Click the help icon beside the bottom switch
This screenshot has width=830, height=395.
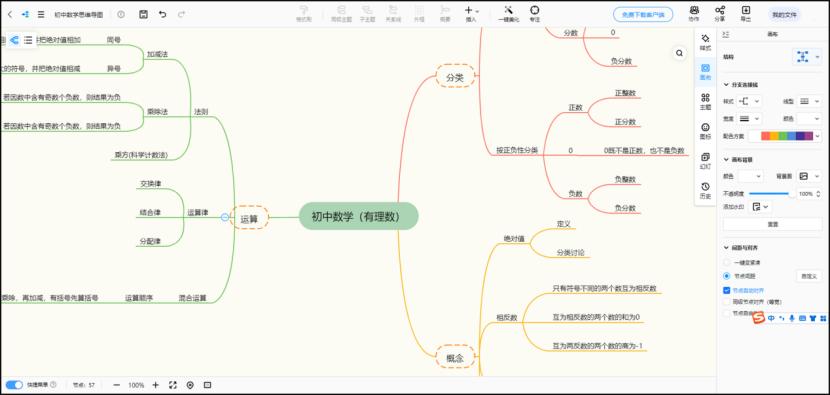click(x=53, y=384)
